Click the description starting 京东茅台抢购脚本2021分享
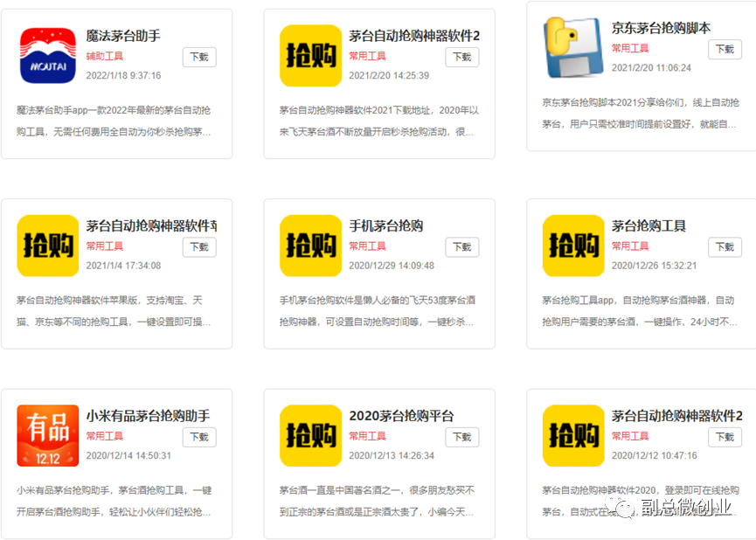This screenshot has height=540, width=756. pyautogui.click(x=641, y=114)
